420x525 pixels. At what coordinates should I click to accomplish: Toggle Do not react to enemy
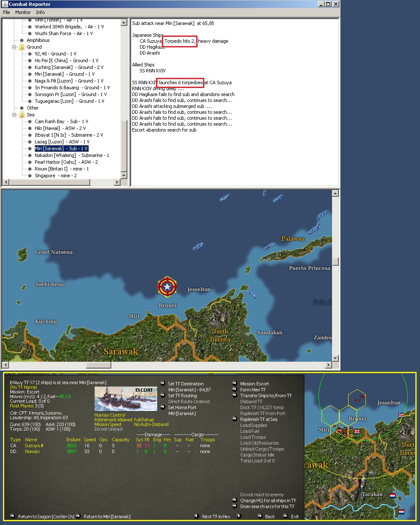(x=262, y=495)
